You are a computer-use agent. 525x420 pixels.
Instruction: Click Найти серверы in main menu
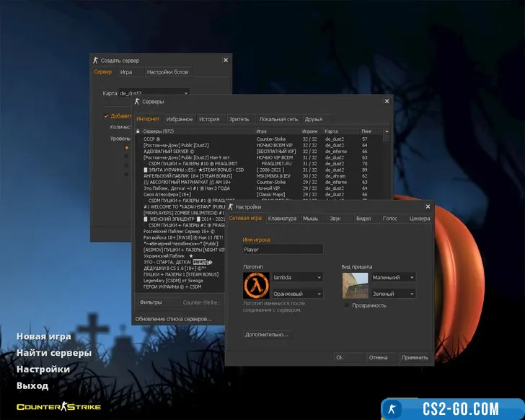click(54, 353)
